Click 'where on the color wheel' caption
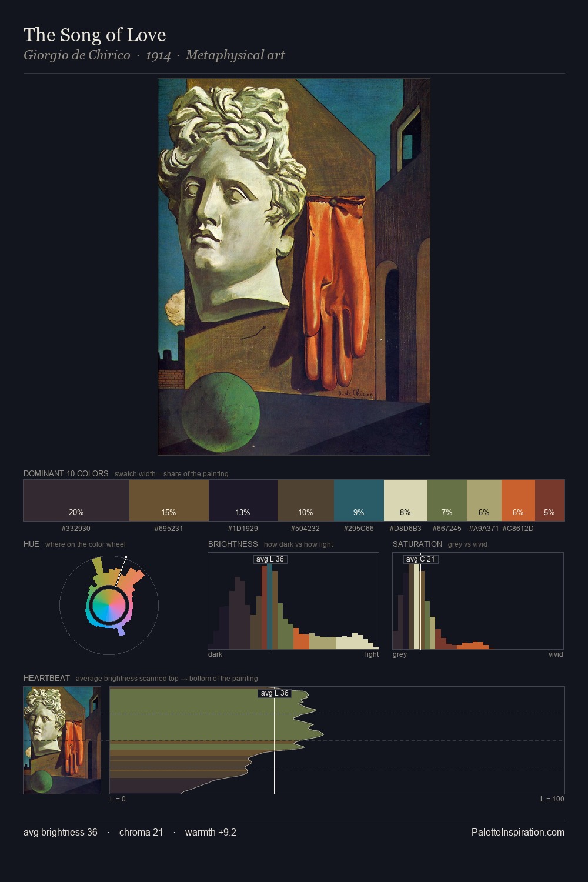This screenshot has height=882, width=588. pyautogui.click(x=85, y=544)
